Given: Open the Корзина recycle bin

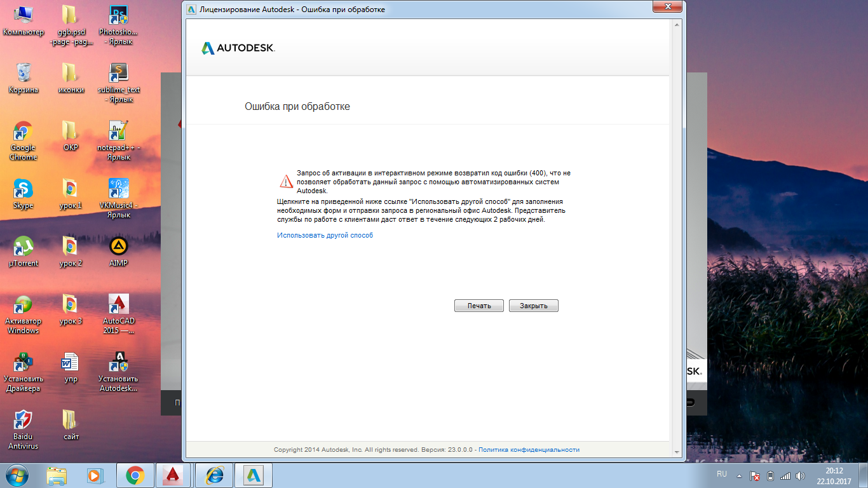Looking at the screenshot, I should [24, 78].
